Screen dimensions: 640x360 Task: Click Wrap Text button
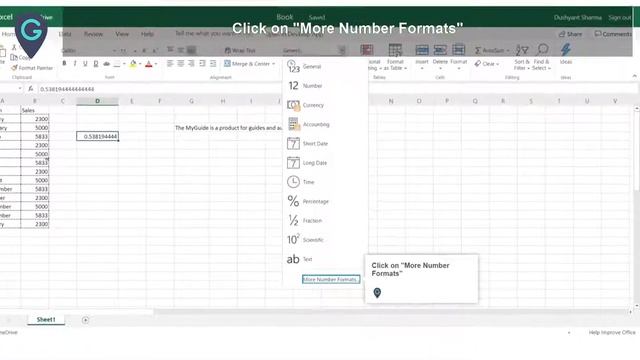point(240,51)
